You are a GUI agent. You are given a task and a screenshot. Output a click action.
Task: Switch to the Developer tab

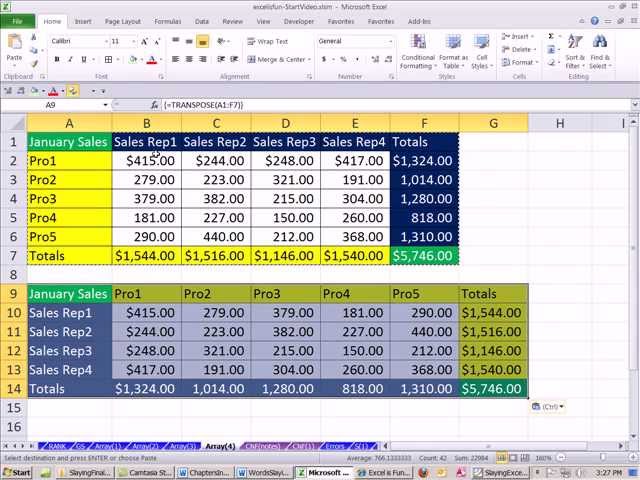299,22
